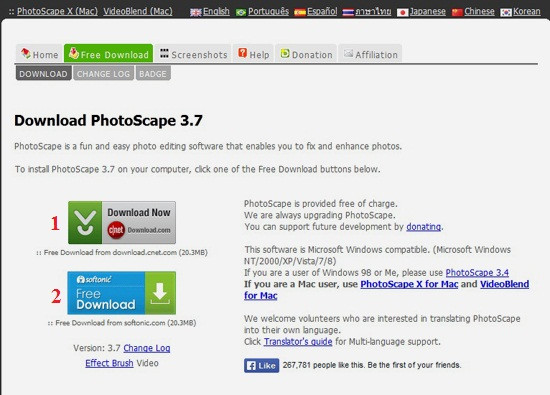Choose Español with the Spanish flag
550x395 pixels.
tap(316, 12)
